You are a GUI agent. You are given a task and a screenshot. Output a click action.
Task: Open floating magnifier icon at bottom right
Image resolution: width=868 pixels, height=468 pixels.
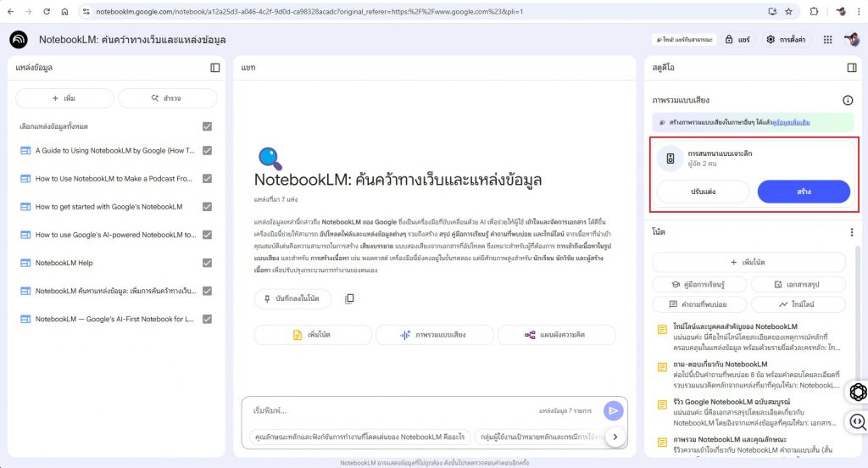[x=858, y=421]
